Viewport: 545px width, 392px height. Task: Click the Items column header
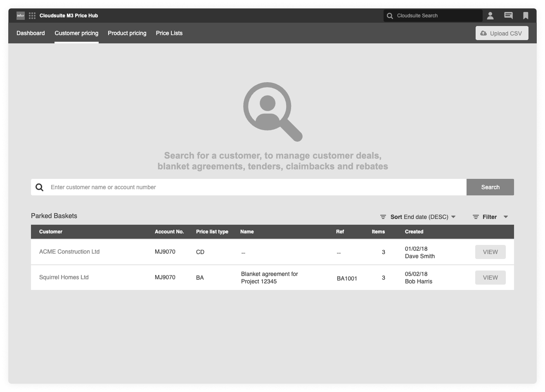click(x=378, y=232)
